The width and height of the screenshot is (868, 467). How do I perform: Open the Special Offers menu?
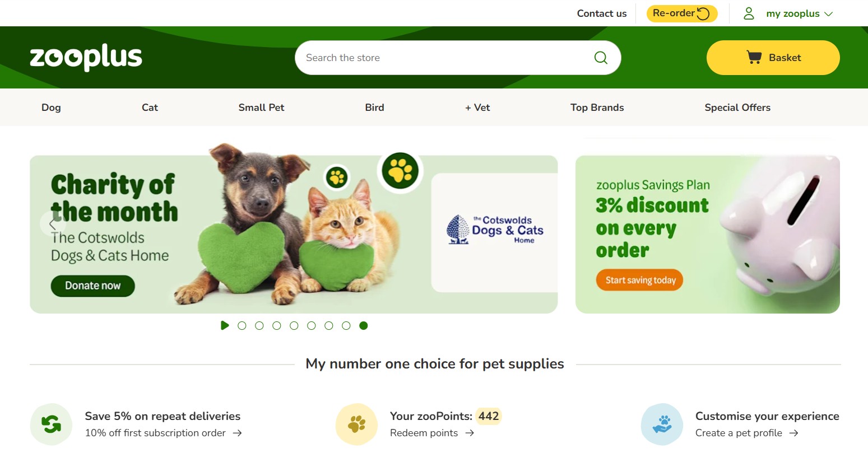click(737, 108)
